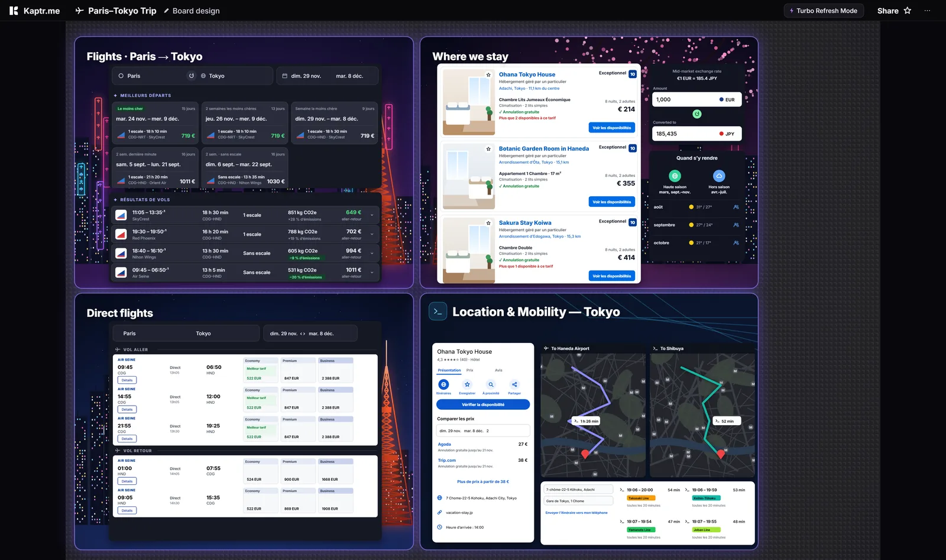Click Envoyer l'itinéraire vers mon téléphone

pos(576,513)
